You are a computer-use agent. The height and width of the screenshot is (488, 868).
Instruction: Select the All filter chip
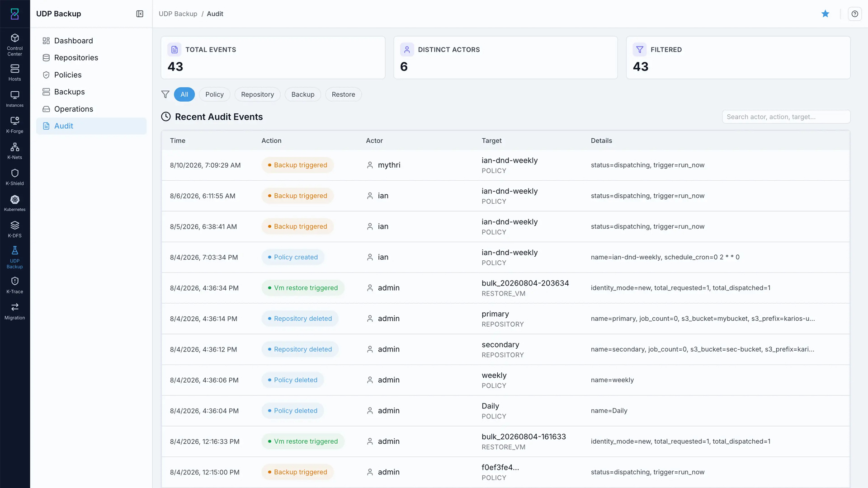[184, 94]
